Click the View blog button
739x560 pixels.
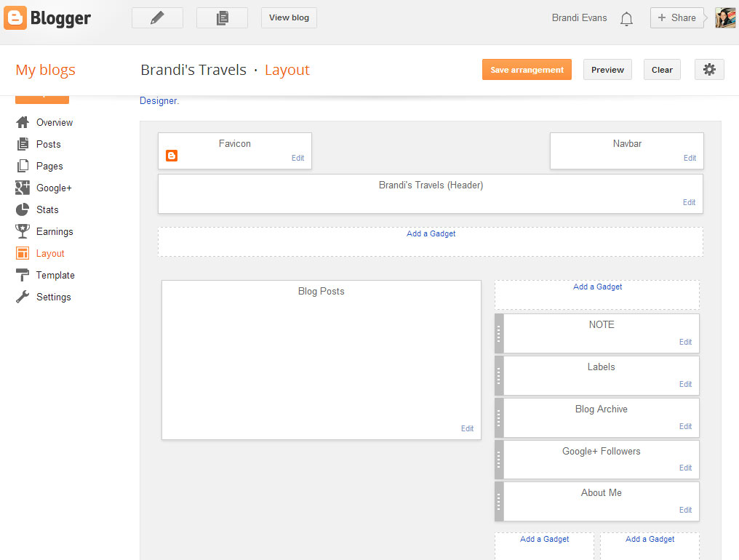pyautogui.click(x=289, y=18)
